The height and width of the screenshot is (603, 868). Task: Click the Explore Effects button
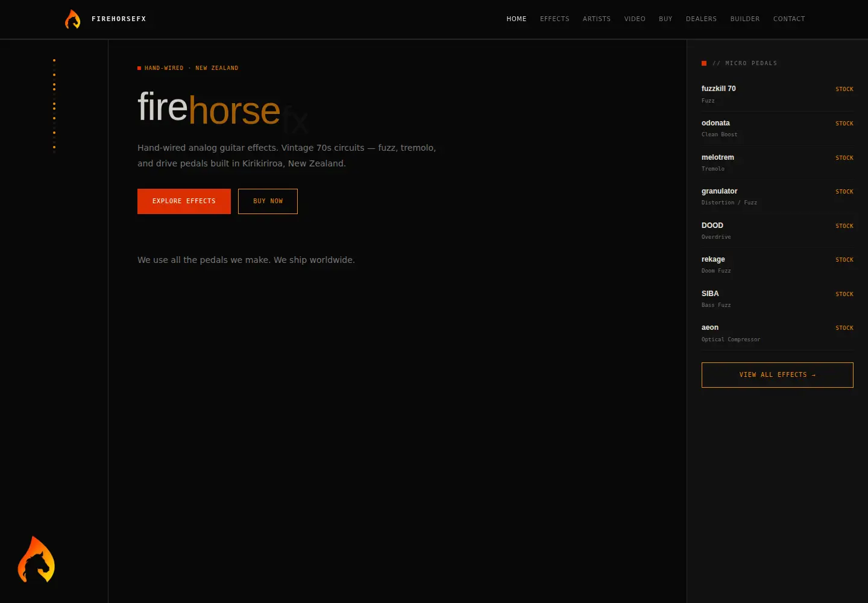[184, 201]
